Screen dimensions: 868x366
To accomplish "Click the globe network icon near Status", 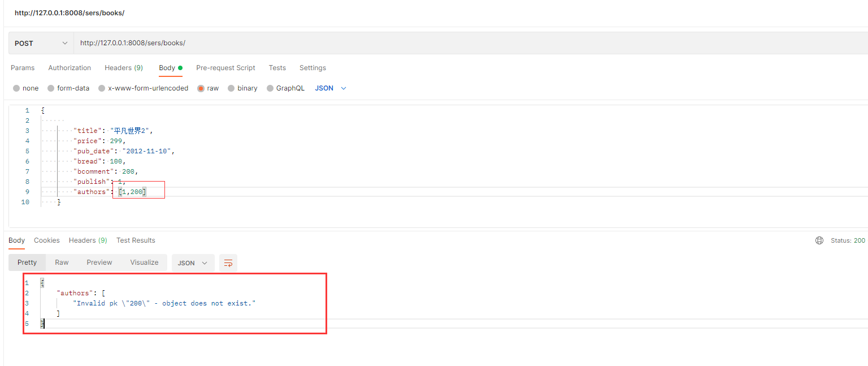I will pyautogui.click(x=819, y=240).
